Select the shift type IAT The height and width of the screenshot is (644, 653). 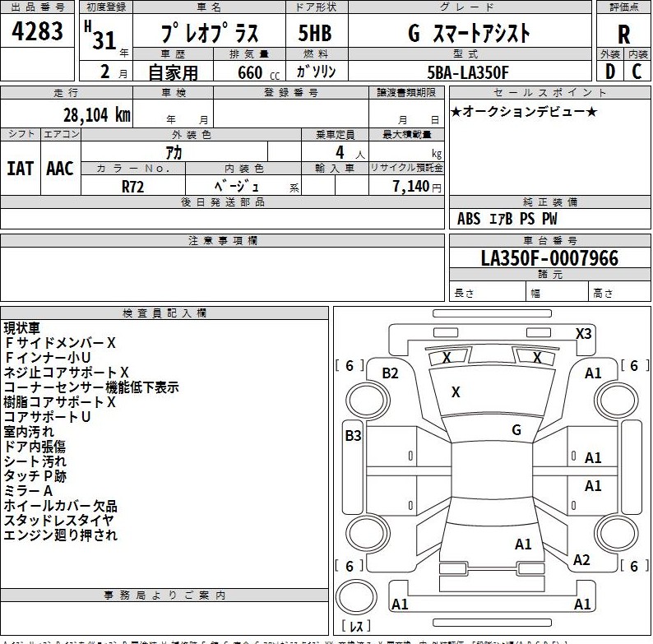pyautogui.click(x=20, y=169)
